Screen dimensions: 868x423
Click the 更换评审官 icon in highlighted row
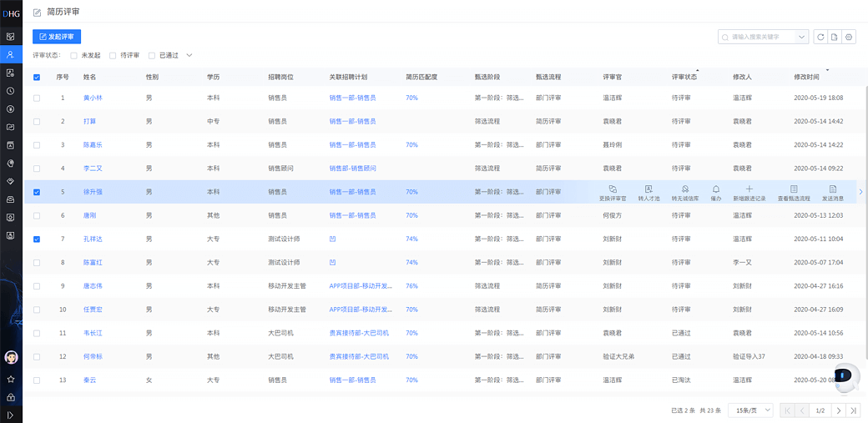tap(613, 189)
